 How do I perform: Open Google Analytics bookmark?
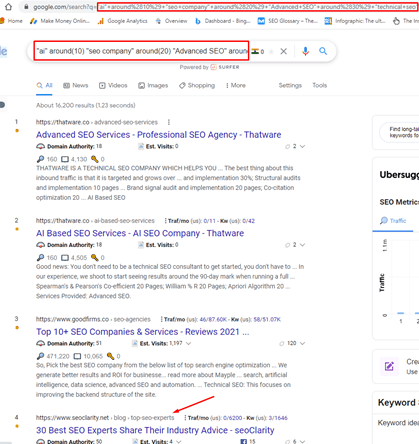pyautogui.click(x=122, y=21)
